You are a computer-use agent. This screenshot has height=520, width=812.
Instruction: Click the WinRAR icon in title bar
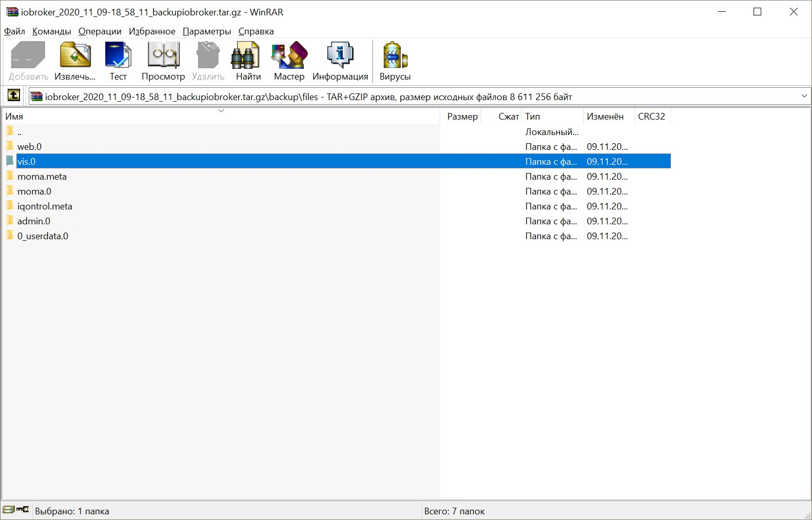point(11,12)
